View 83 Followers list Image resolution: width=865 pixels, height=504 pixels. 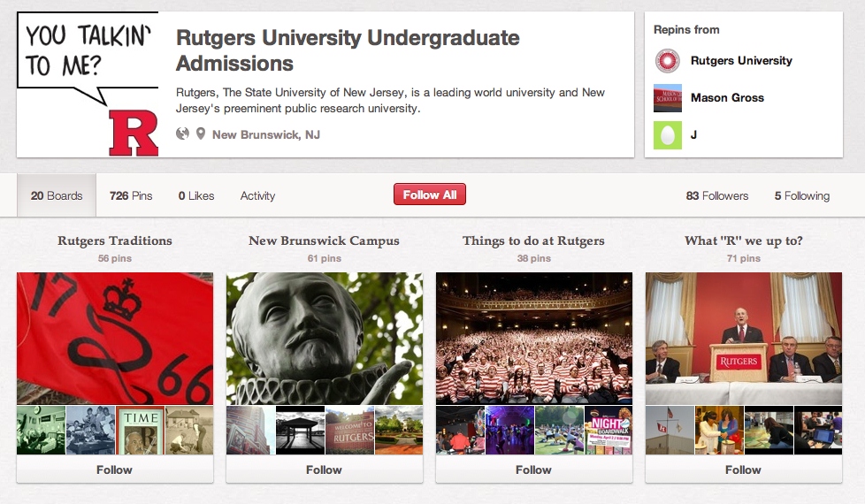(x=717, y=195)
